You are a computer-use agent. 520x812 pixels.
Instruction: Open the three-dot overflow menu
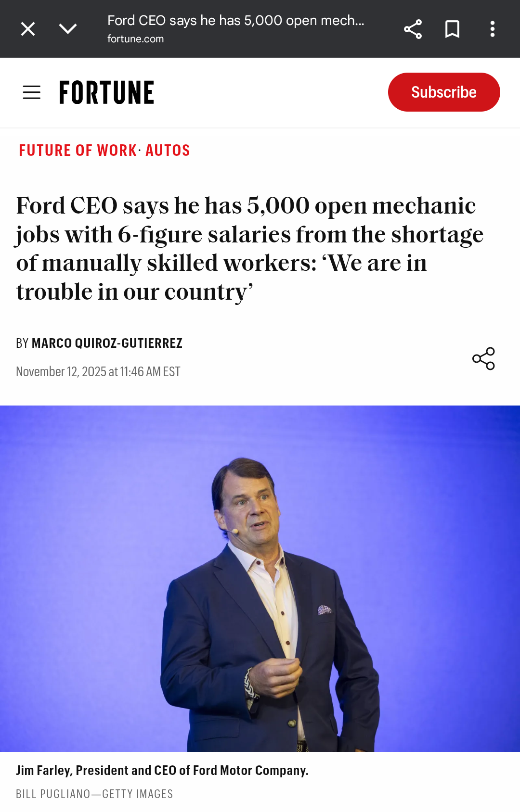coord(492,29)
